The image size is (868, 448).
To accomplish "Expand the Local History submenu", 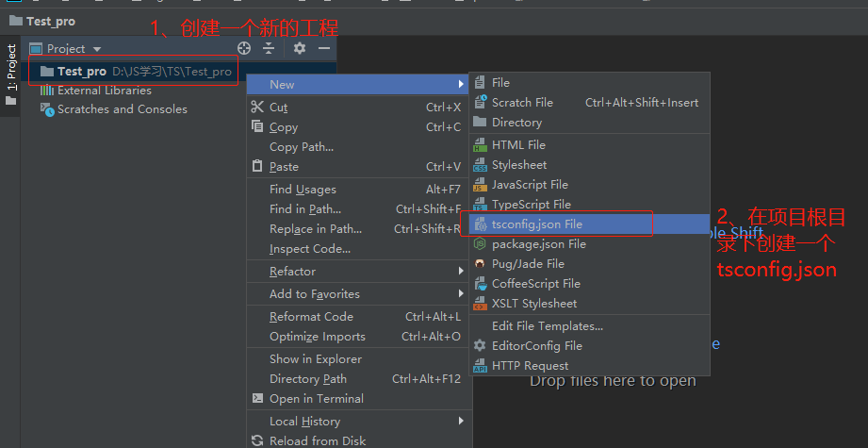I will tap(357, 422).
